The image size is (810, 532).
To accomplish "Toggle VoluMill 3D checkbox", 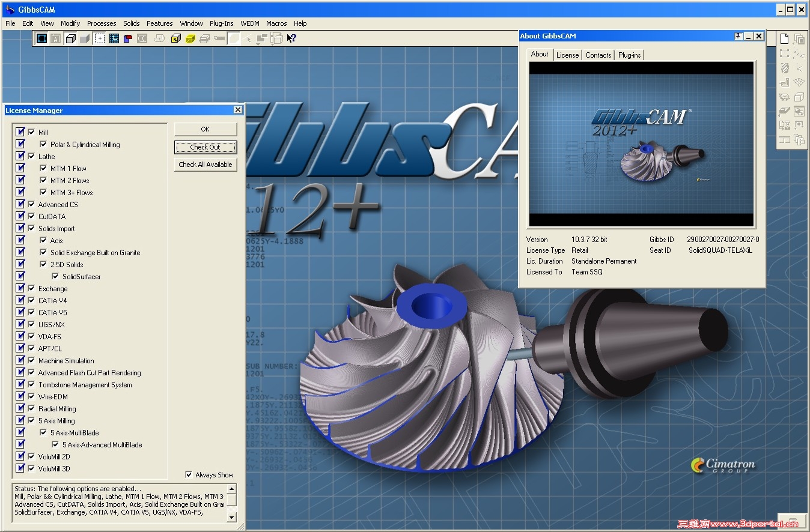I will coord(32,468).
